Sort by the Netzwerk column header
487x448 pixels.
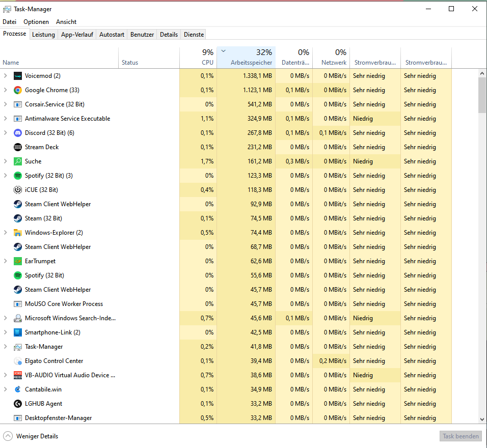tap(331, 57)
